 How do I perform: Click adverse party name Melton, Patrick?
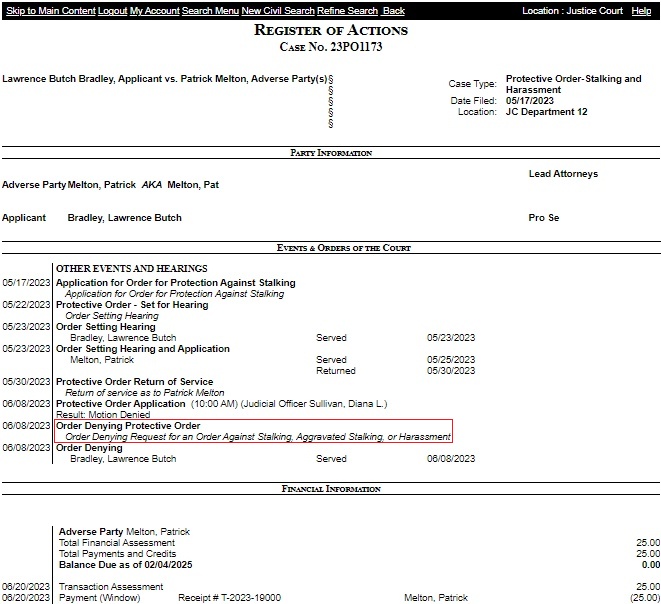(x=102, y=185)
